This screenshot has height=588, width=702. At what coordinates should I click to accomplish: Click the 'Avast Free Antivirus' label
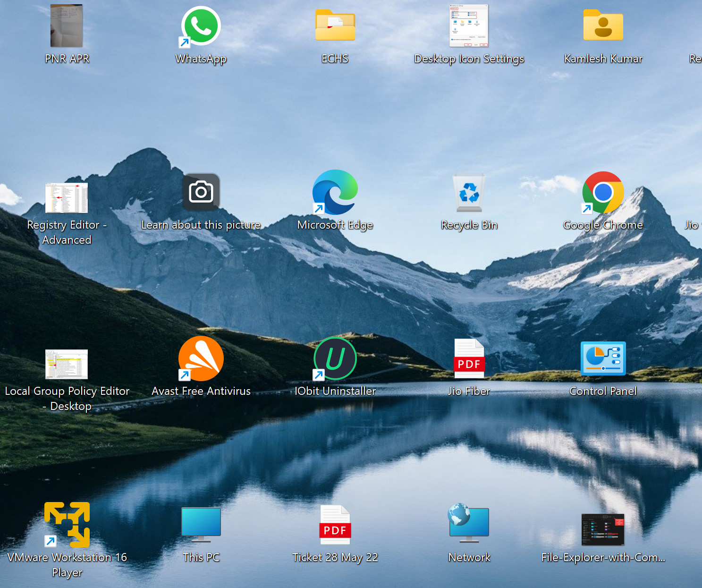(x=201, y=391)
